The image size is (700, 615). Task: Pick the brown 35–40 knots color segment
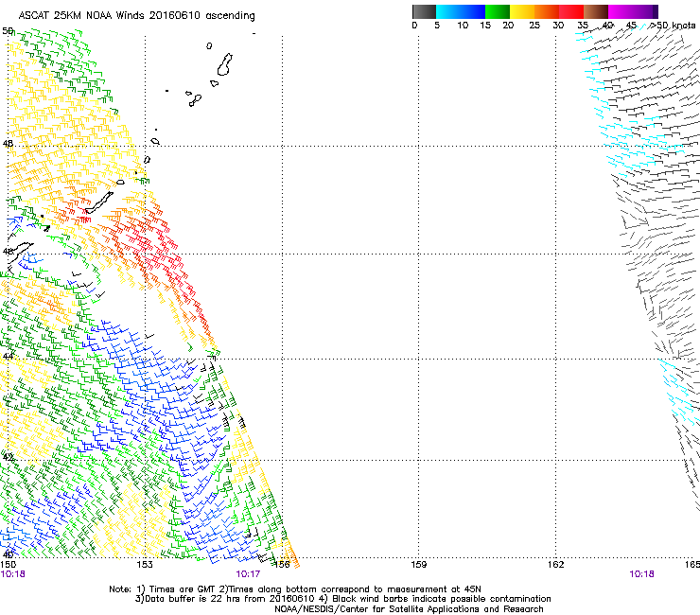point(596,11)
